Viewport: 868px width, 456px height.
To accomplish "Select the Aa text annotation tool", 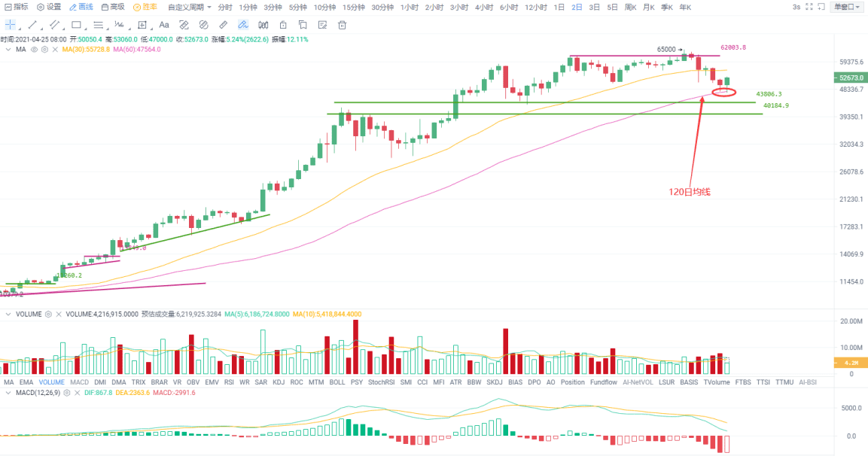I will pyautogui.click(x=164, y=25).
